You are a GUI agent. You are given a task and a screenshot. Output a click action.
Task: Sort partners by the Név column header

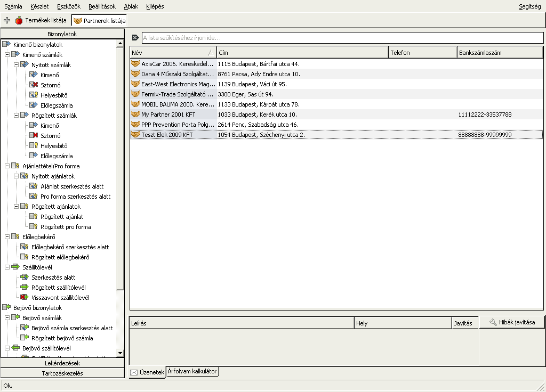(x=173, y=53)
